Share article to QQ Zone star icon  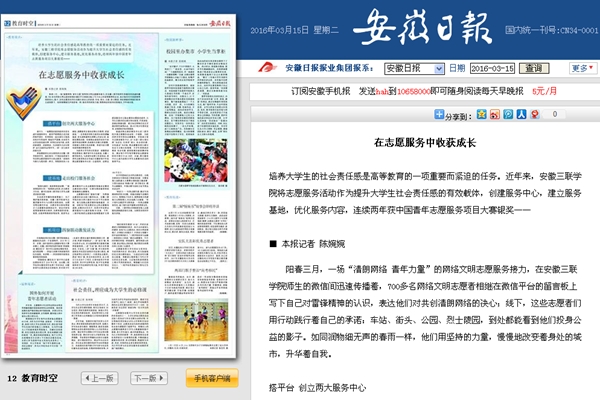[482, 115]
